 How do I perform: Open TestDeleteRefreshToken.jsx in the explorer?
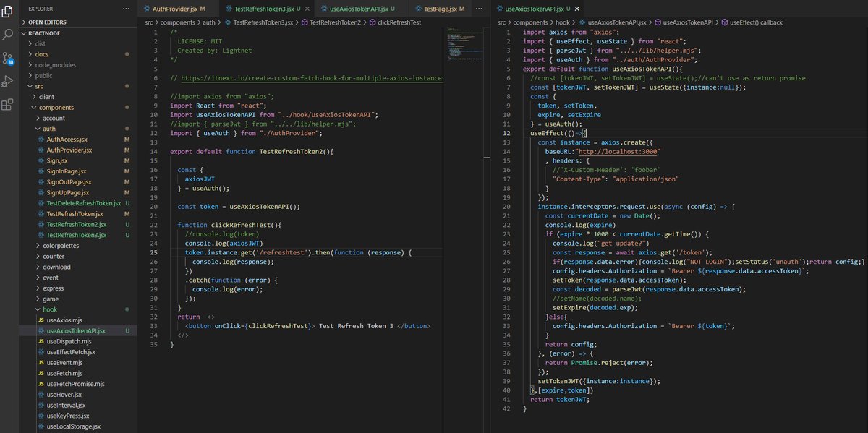click(78, 203)
